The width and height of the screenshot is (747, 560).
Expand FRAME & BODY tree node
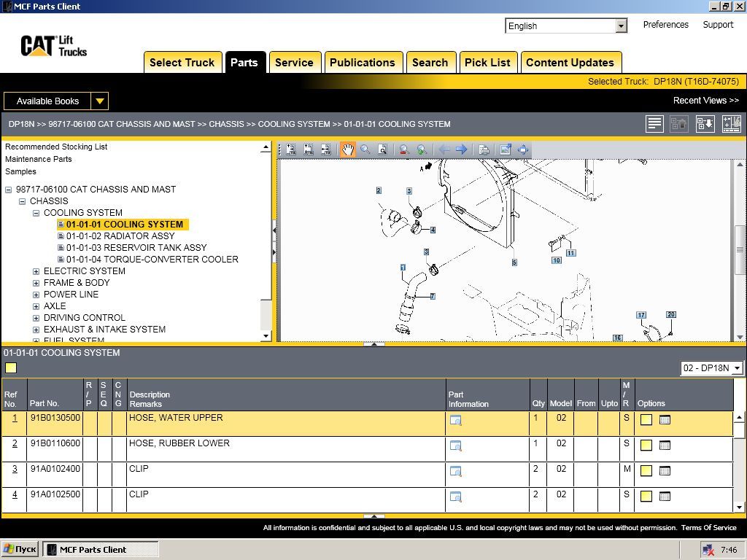tap(36, 283)
